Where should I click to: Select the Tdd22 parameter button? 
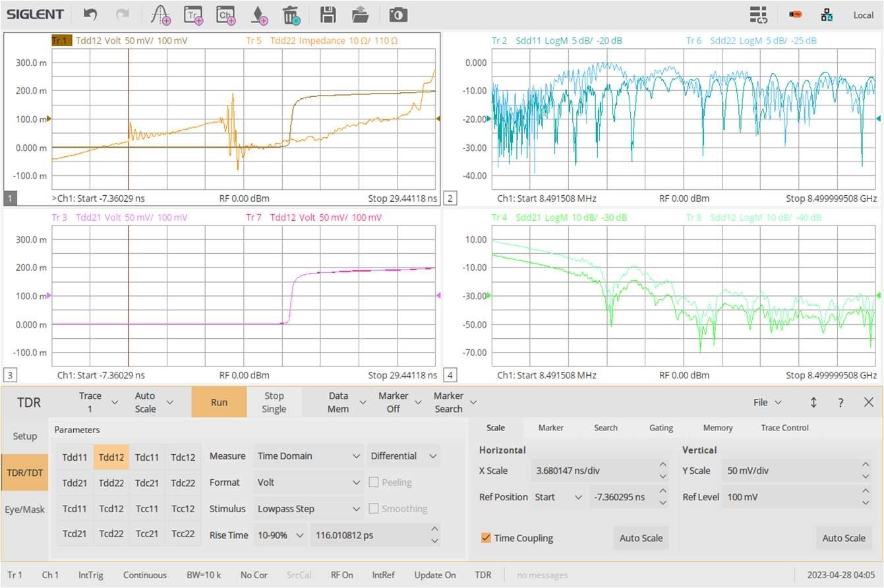110,482
